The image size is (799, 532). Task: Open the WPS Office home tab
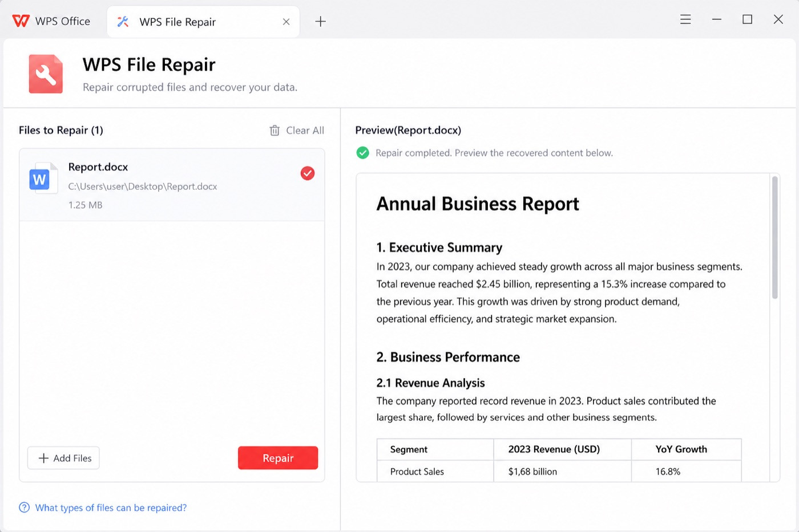(51, 21)
